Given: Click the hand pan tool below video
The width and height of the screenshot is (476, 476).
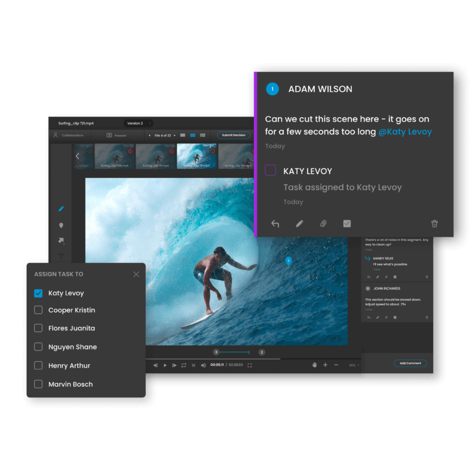Looking at the screenshot, I should pos(314,365).
